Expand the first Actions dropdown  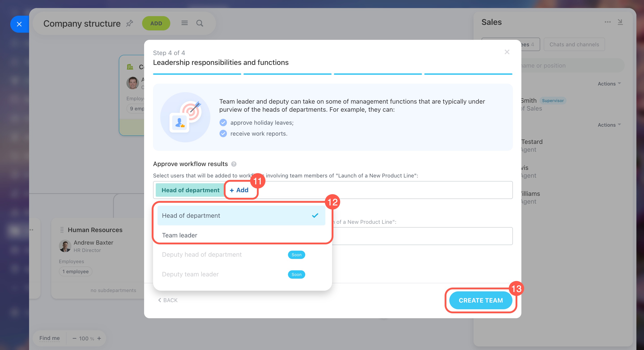pyautogui.click(x=609, y=84)
